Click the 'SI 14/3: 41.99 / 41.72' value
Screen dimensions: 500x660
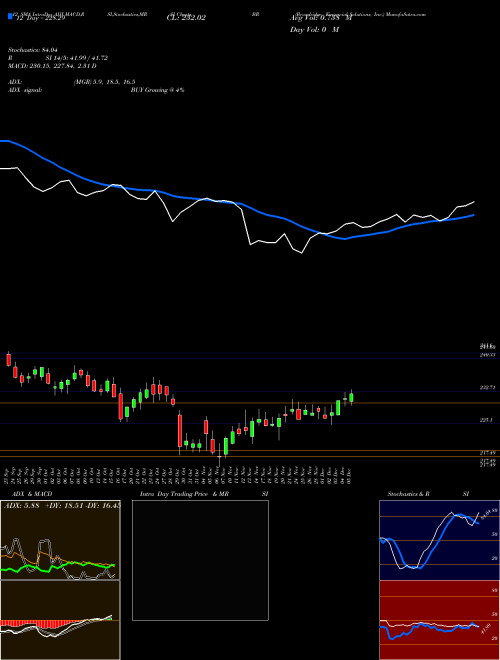[x=77, y=58]
